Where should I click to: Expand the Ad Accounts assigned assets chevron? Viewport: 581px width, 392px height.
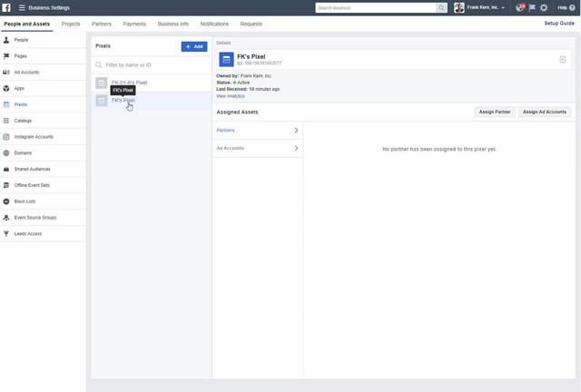pyautogui.click(x=296, y=148)
